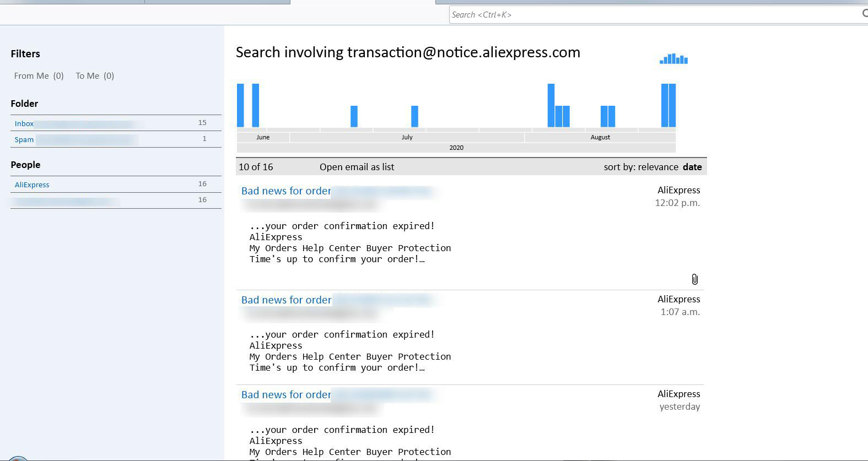Filter by AliExpress under People
Screen dimensions: 868x461
(116, 185)
